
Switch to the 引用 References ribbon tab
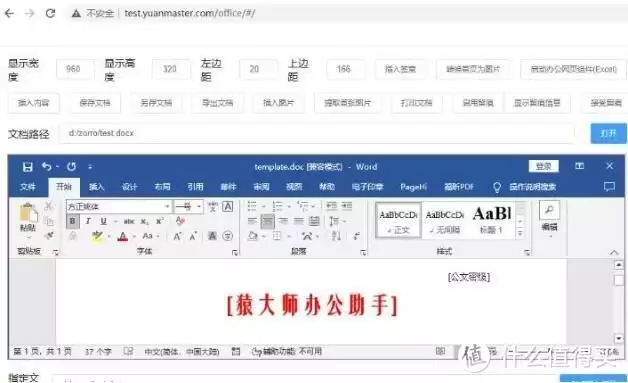click(x=195, y=187)
